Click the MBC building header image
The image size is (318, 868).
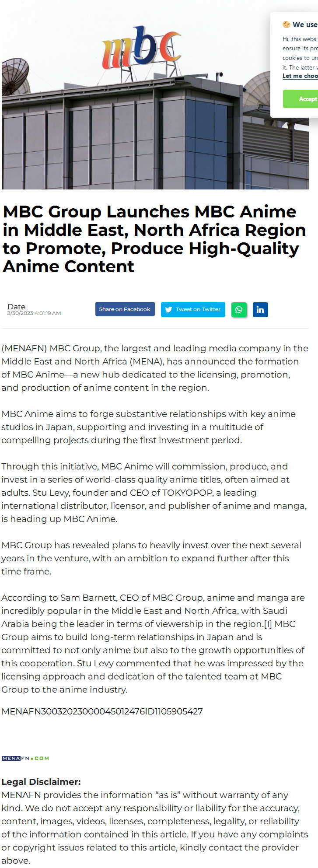click(155, 95)
